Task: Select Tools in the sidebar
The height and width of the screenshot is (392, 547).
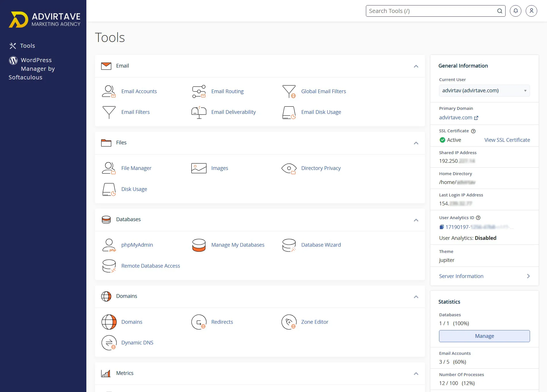Action: click(x=22, y=46)
